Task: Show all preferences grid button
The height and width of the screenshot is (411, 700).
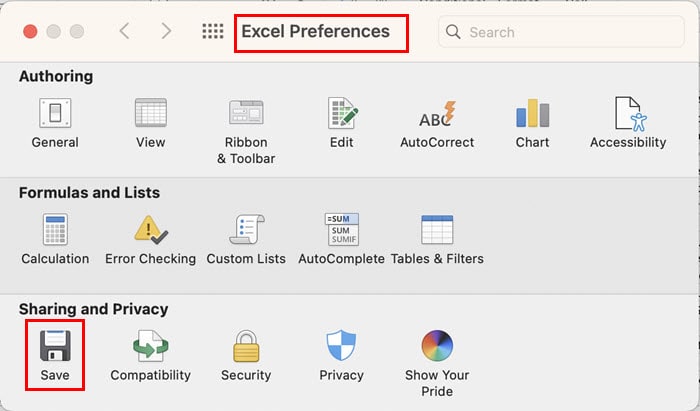Action: pos(212,31)
